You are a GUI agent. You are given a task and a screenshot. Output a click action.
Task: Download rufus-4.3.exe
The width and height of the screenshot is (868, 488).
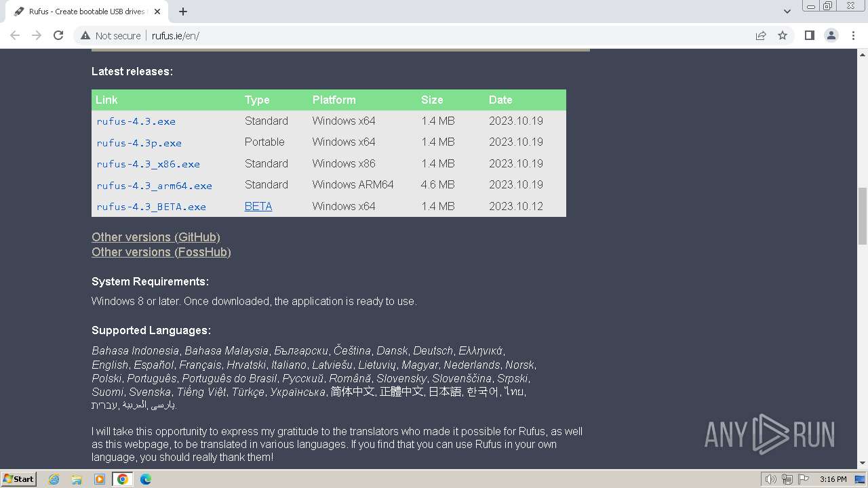tap(136, 121)
